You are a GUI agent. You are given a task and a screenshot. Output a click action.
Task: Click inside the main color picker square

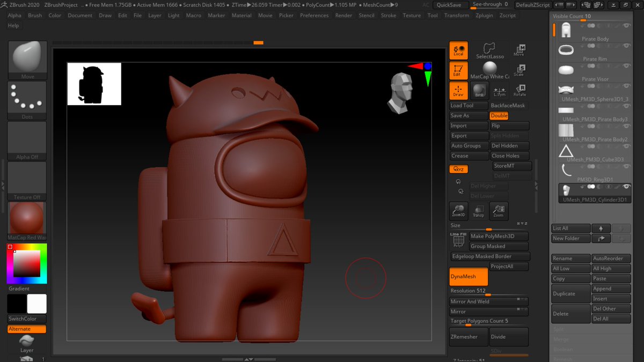click(27, 263)
